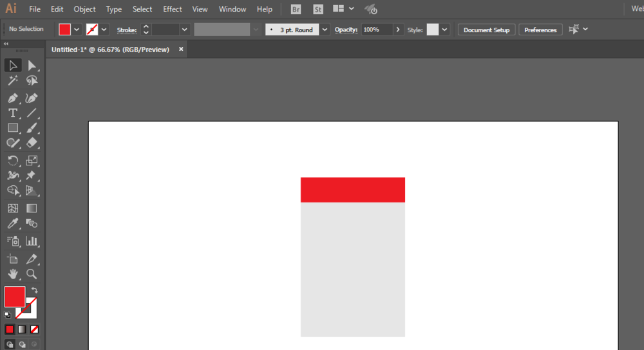Select the Eyedropper tool
644x350 pixels.
[x=12, y=224]
